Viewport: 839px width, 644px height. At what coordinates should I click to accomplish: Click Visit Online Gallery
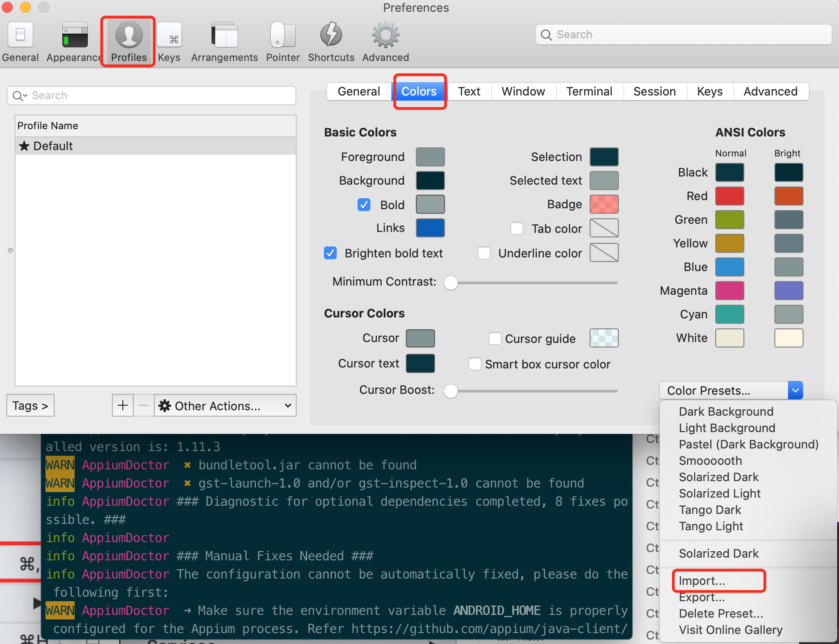pos(748,630)
